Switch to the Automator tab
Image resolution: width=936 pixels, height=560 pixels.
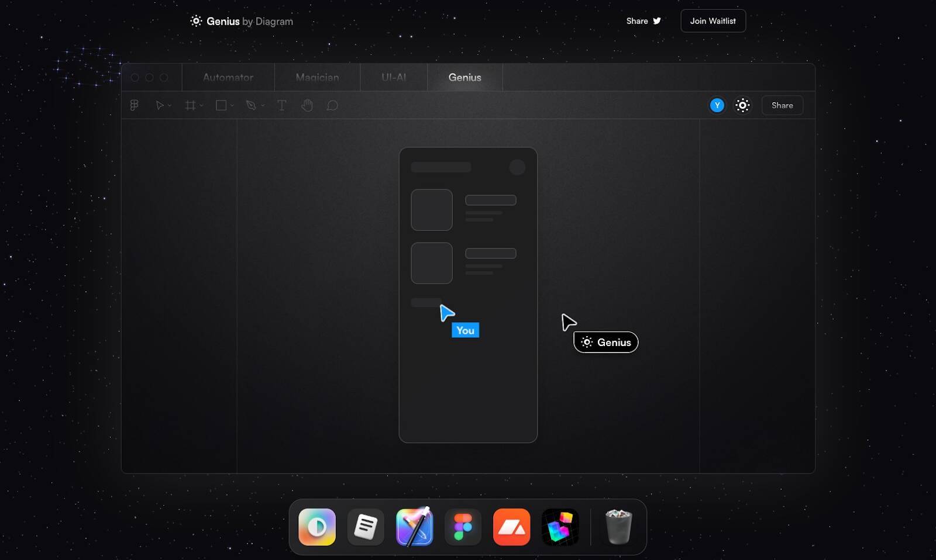pos(228,77)
